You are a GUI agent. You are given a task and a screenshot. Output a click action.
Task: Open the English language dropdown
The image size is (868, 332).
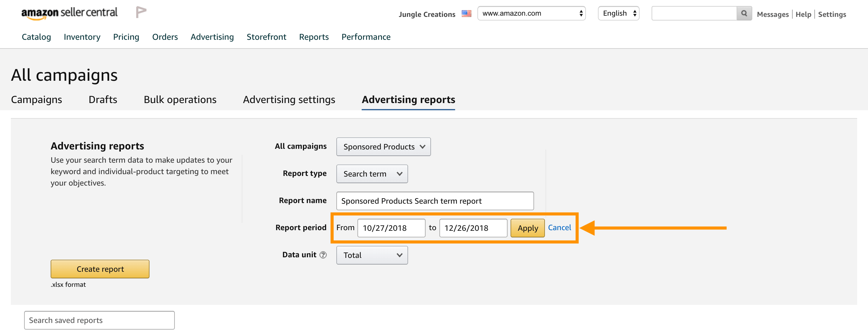(x=619, y=14)
